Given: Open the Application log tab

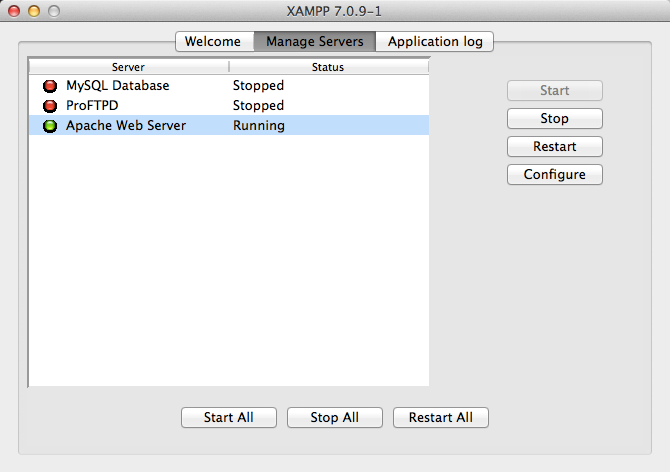Looking at the screenshot, I should pyautogui.click(x=435, y=41).
